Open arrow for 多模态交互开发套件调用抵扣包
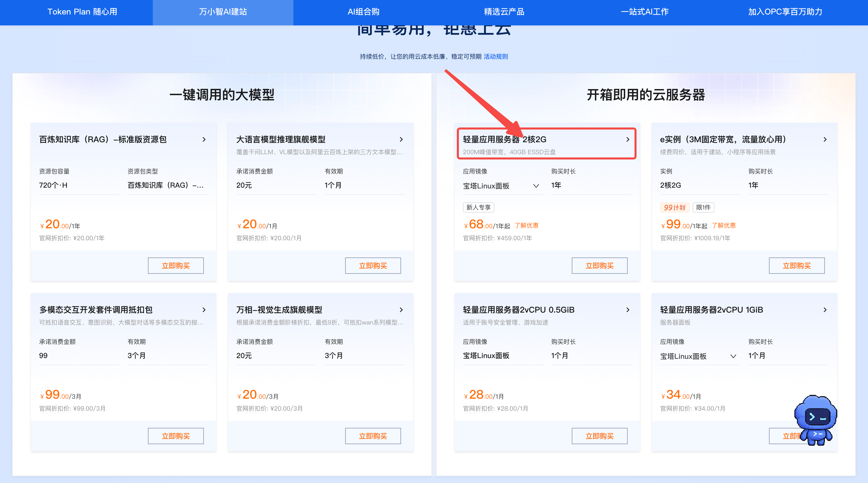Viewport: 868px width, 483px height. click(204, 310)
